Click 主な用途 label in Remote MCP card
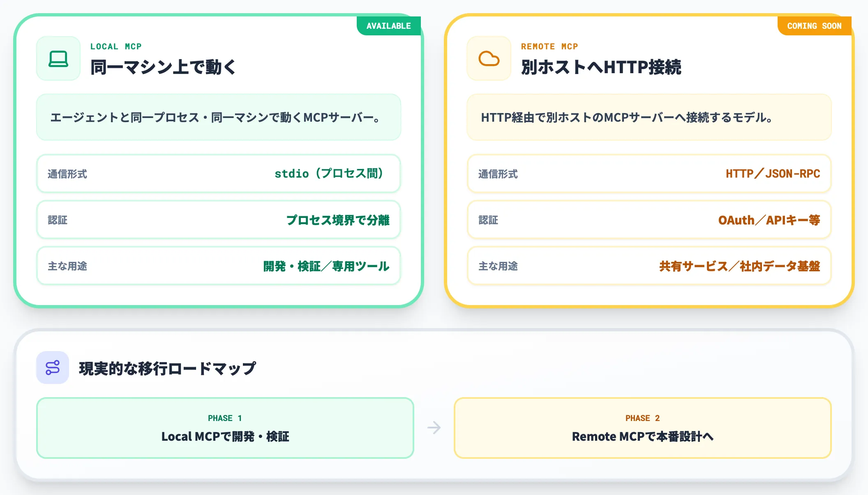This screenshot has height=495, width=868. click(498, 266)
